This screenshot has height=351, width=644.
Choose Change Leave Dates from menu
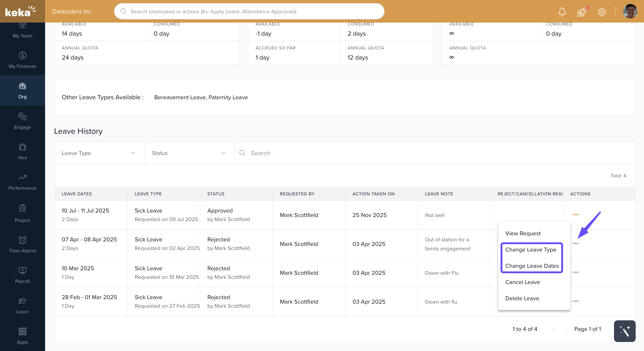click(x=532, y=266)
